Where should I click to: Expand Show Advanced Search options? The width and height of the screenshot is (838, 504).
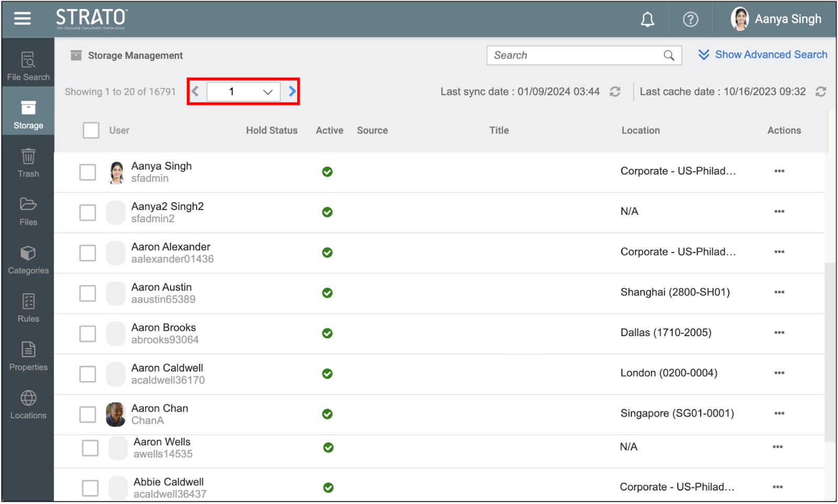tap(763, 55)
